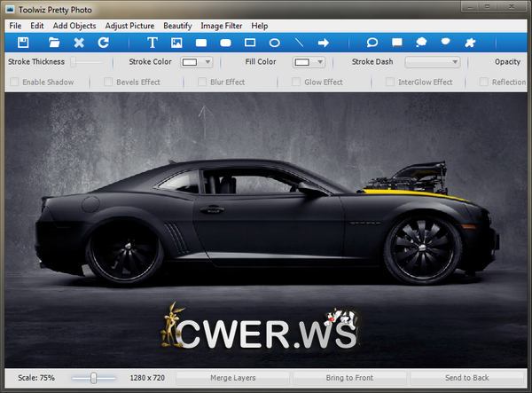Click the X delete icon in toolbar
This screenshot has width=532, height=393.
(x=79, y=43)
